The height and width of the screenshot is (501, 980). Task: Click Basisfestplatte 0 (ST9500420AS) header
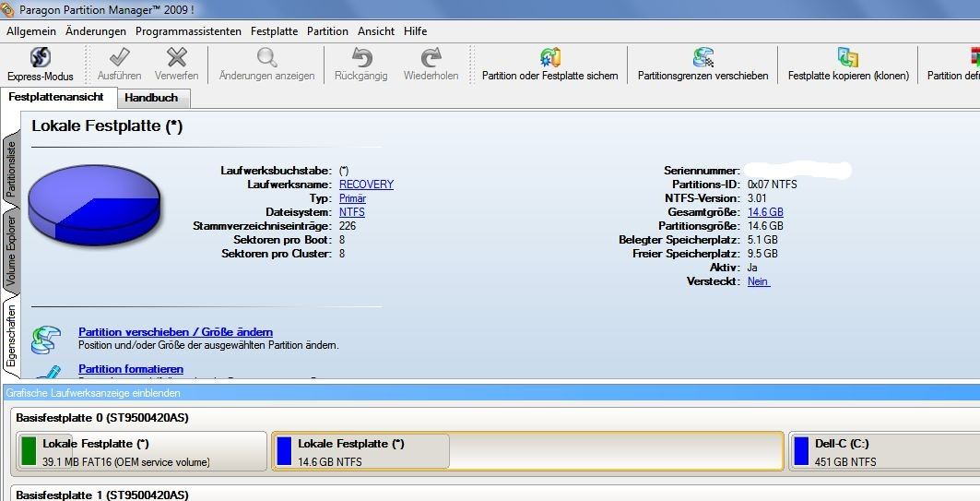point(102,418)
